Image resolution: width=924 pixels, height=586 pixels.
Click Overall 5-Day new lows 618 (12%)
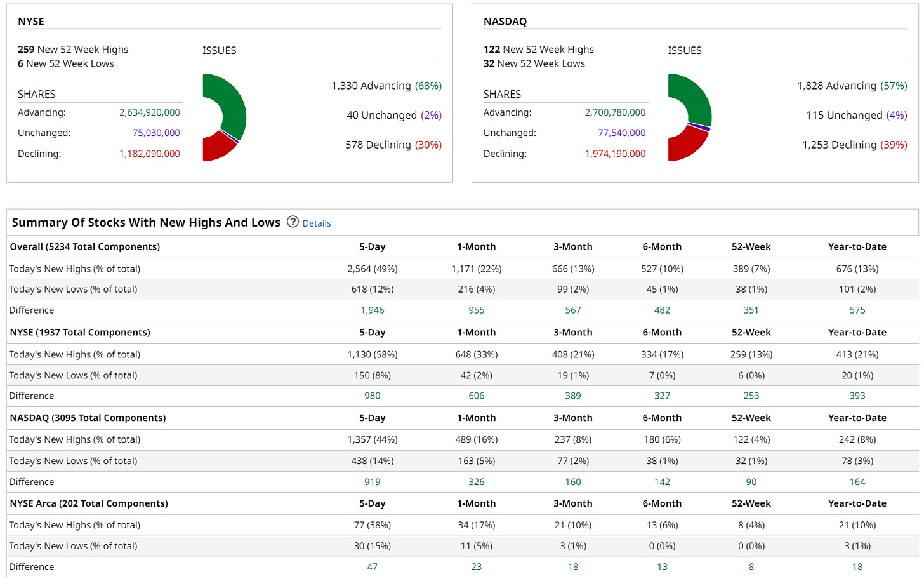[x=373, y=290]
